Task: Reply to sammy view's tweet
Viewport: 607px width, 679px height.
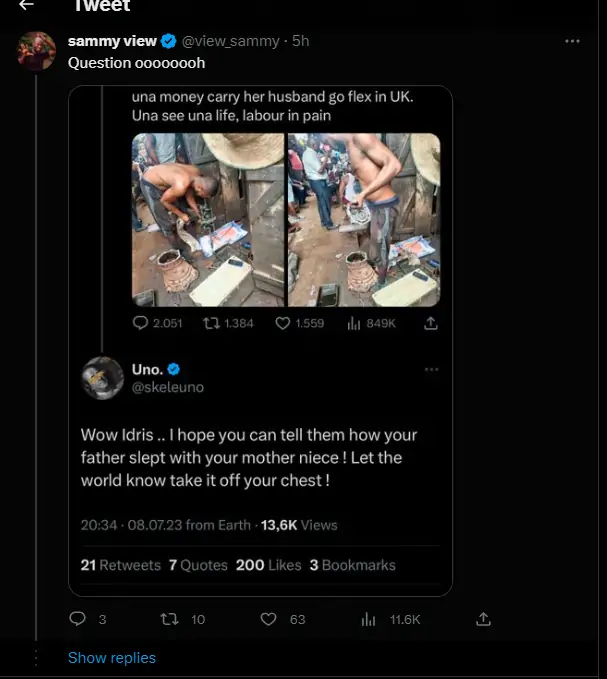Action: [x=78, y=619]
